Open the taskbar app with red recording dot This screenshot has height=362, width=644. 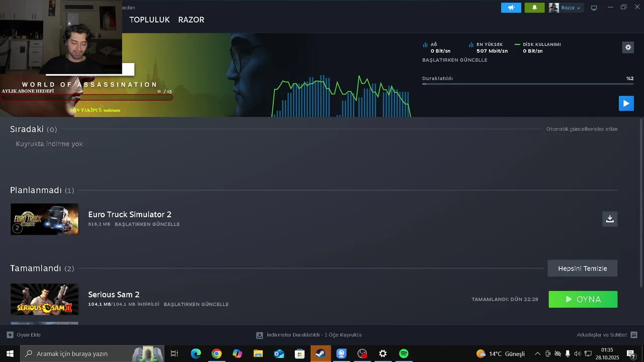[x=362, y=353]
